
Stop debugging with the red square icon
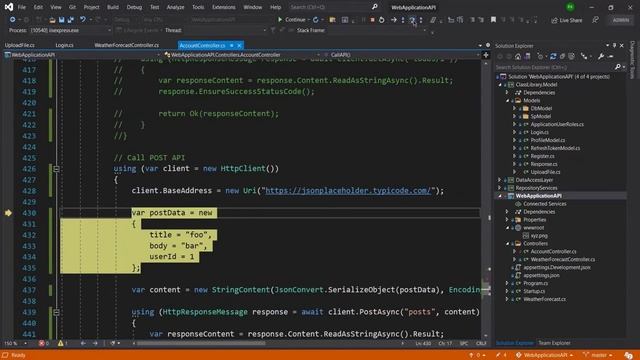(372, 20)
